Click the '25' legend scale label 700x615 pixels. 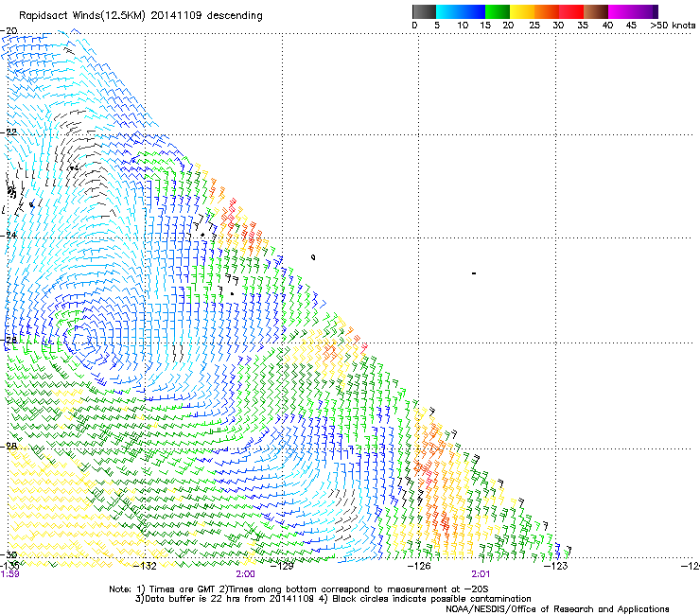534,26
